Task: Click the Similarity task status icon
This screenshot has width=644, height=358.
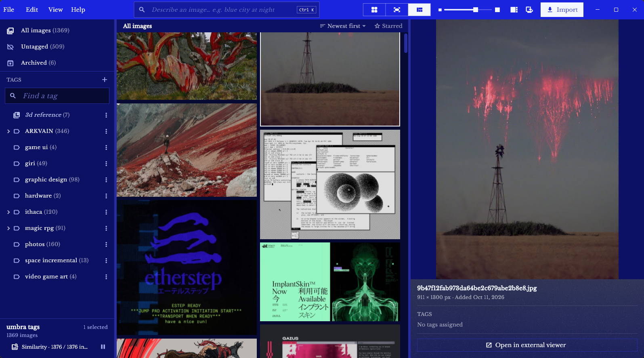Action: click(15, 347)
